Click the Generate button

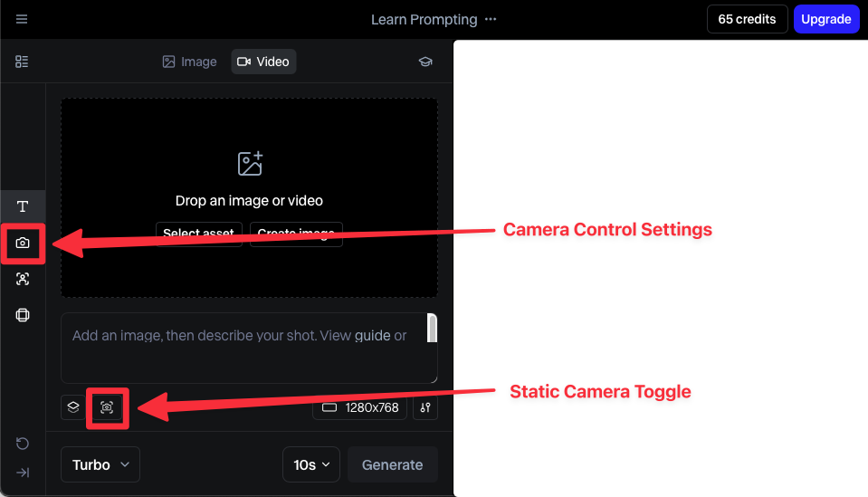pos(392,464)
